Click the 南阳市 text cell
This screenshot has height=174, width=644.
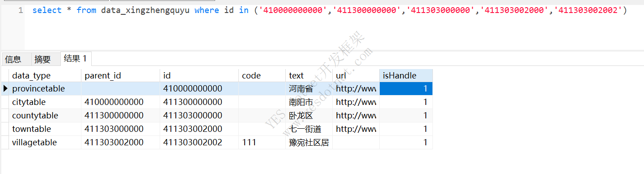pos(309,102)
